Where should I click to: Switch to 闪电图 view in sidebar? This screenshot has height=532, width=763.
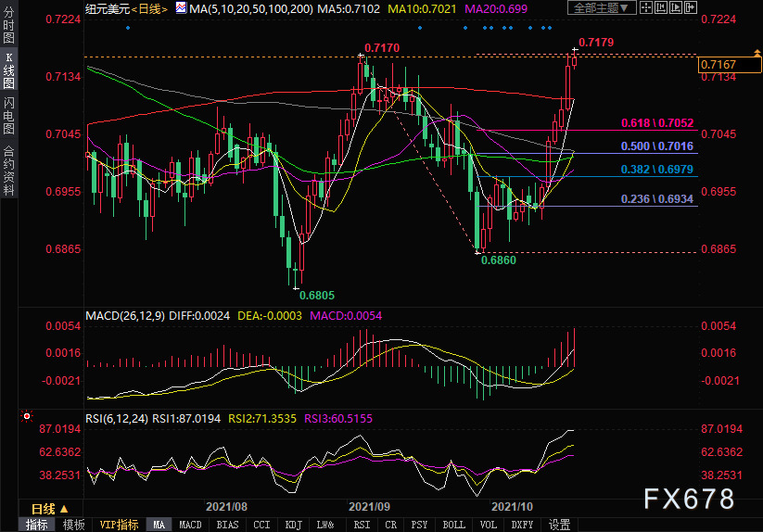point(8,116)
